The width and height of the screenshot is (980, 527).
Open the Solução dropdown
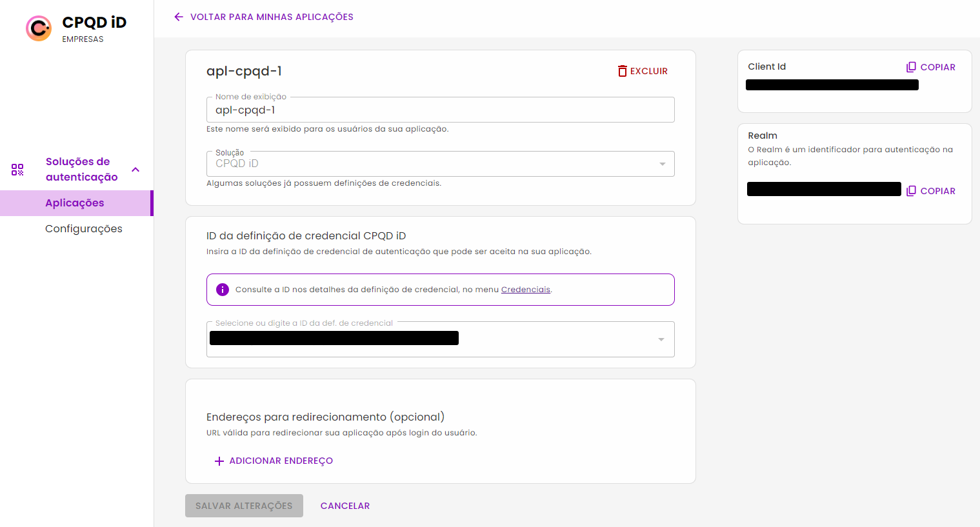[662, 164]
